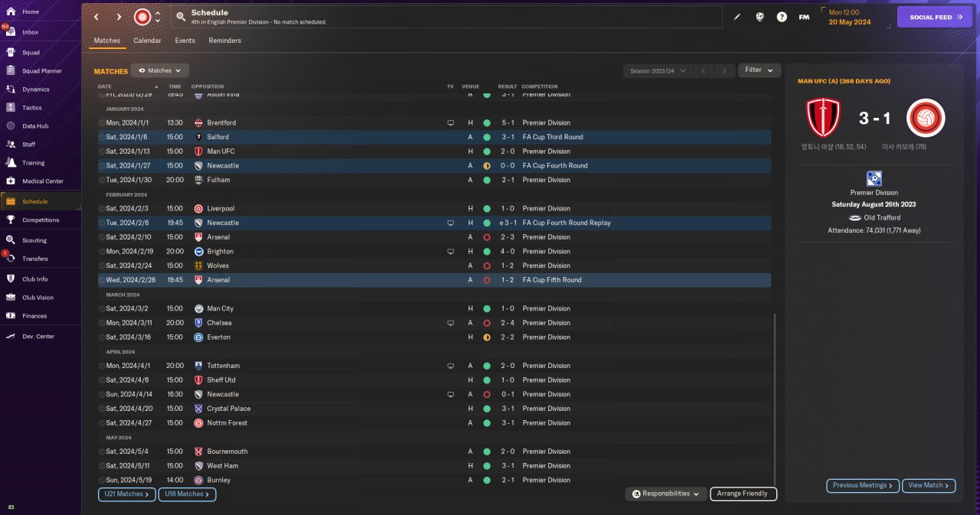Switch to the Reminders tab
This screenshot has width=980, height=515.
[x=225, y=41]
